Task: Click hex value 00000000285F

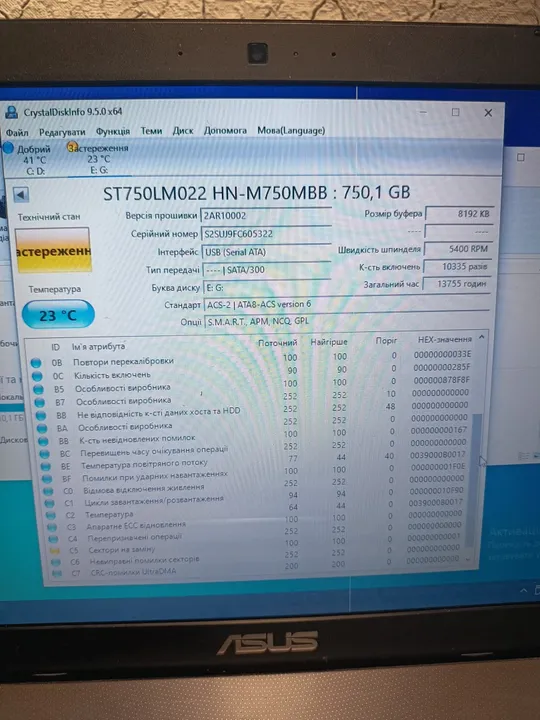Action: pos(442,367)
